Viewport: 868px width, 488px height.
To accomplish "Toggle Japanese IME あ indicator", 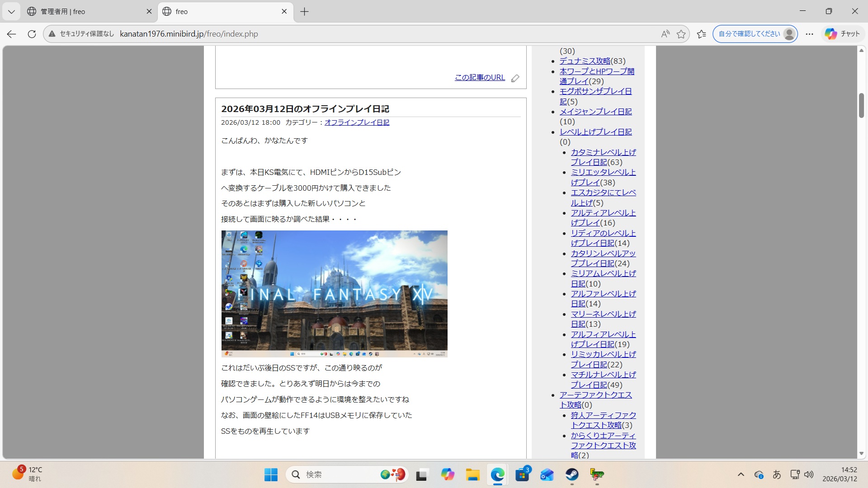I will 777,474.
